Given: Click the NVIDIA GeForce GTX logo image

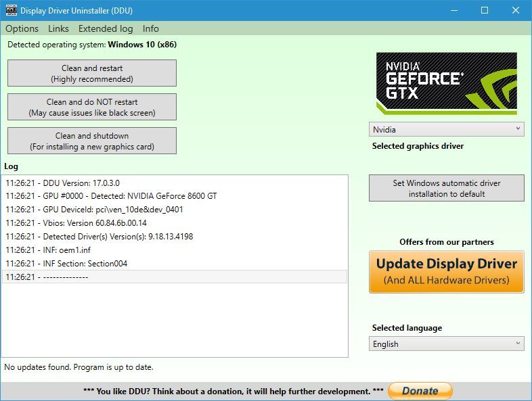Looking at the screenshot, I should 447,83.
